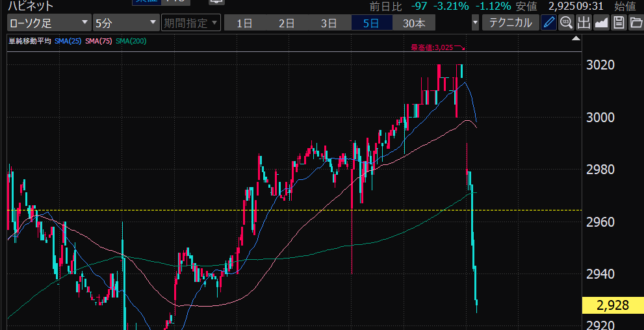Screen dimensions: 644x330
Task: Click the partially hidden icon above toolbar
Action: (216, 2)
